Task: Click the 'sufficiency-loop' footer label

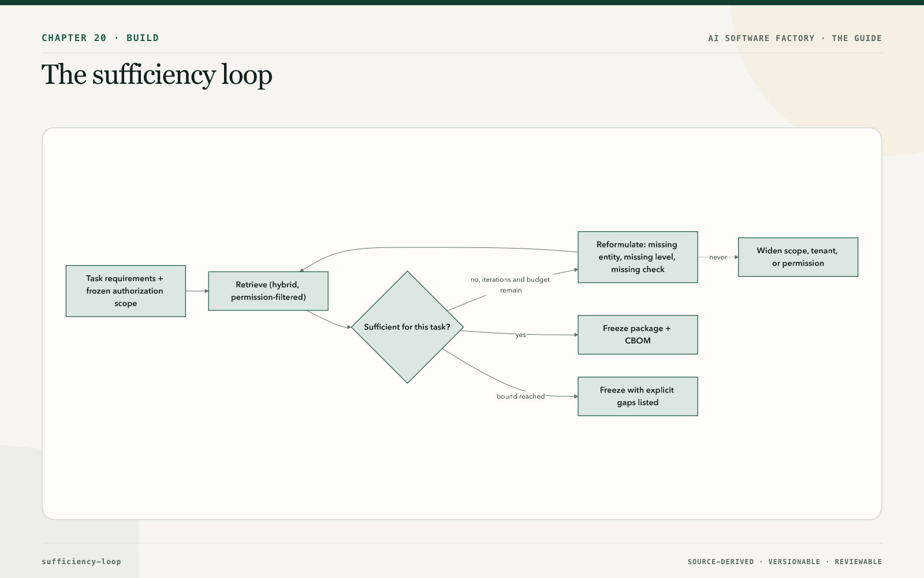Action: [x=81, y=561]
